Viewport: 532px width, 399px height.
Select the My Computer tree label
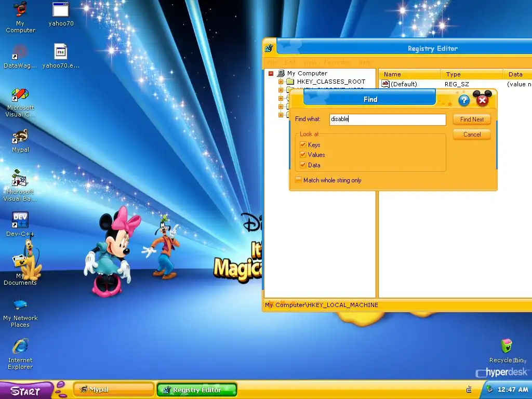307,73
